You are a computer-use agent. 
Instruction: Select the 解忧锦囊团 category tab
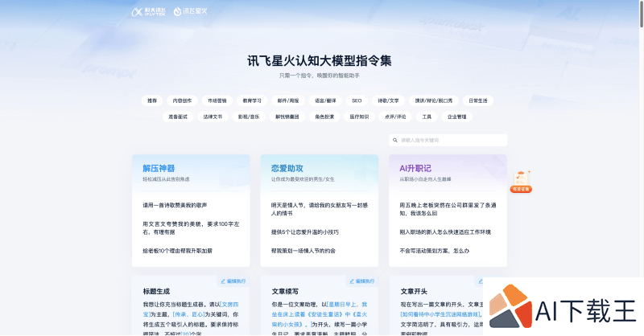click(287, 117)
